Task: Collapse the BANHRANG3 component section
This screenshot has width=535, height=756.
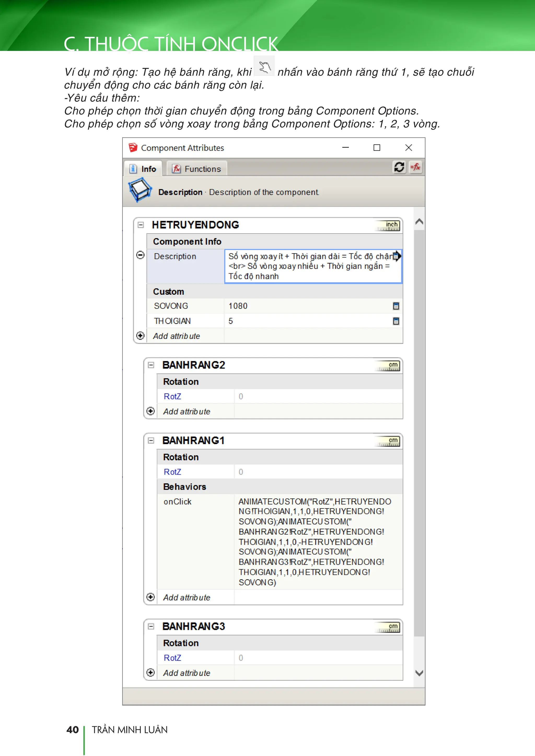Action: (151, 626)
